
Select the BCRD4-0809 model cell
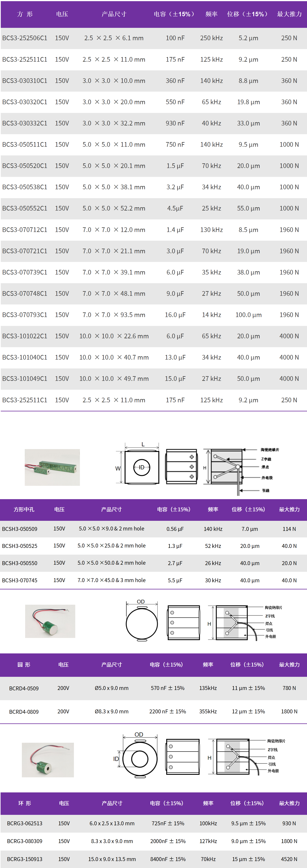pyautogui.click(x=24, y=712)
